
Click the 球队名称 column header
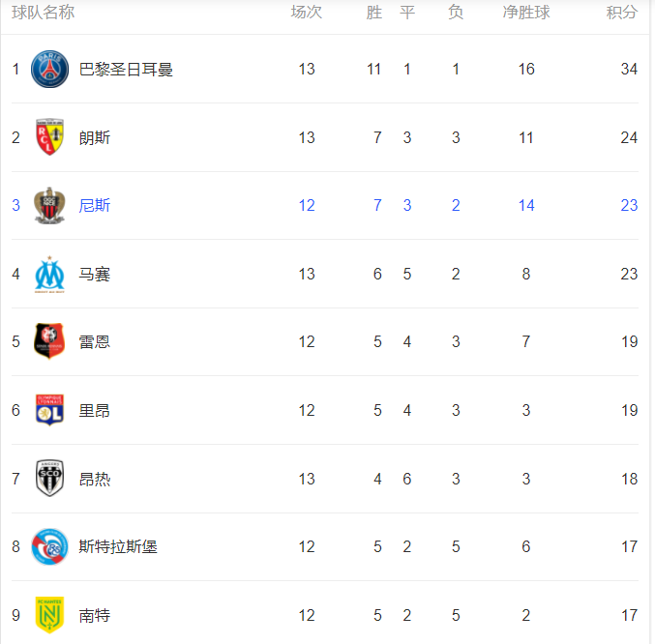click(x=43, y=13)
